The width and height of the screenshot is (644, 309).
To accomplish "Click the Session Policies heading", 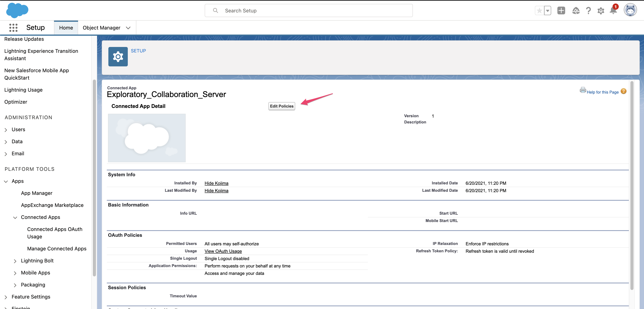I will click(x=127, y=287).
